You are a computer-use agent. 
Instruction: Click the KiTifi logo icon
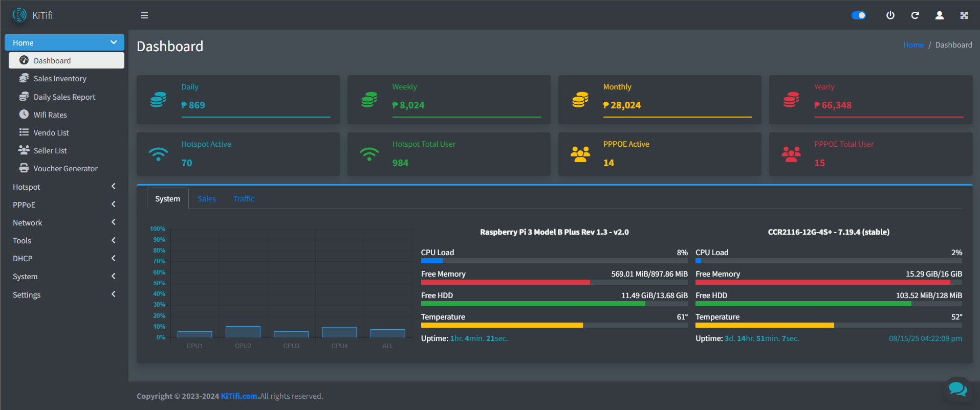19,15
